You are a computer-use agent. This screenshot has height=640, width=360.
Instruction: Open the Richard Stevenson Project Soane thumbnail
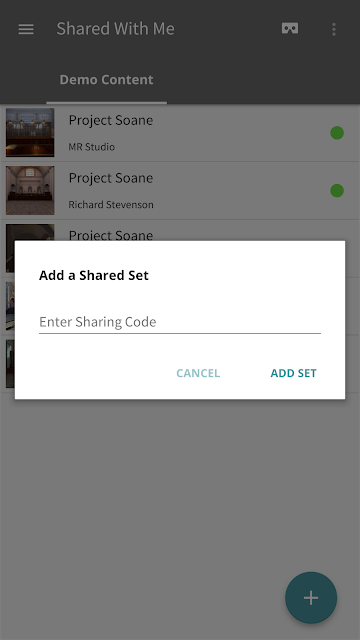pyautogui.click(x=30, y=190)
